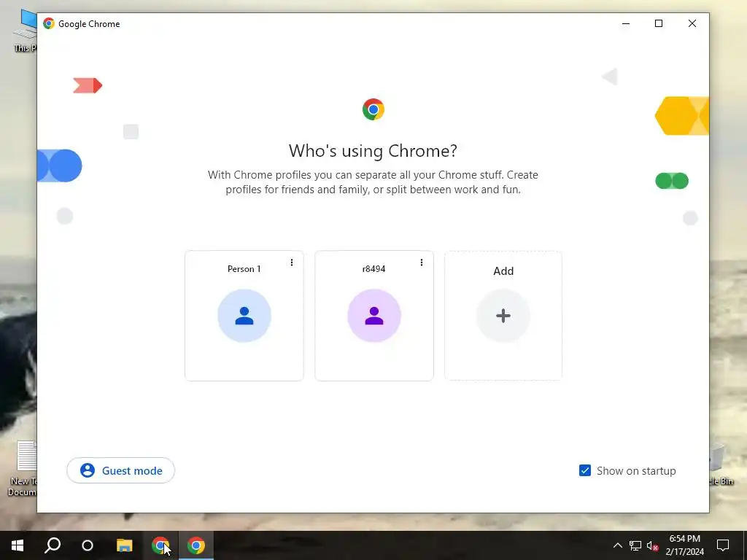Click the active Chrome taskbar icon
Viewport: 747px width, 560px height.
tap(196, 545)
